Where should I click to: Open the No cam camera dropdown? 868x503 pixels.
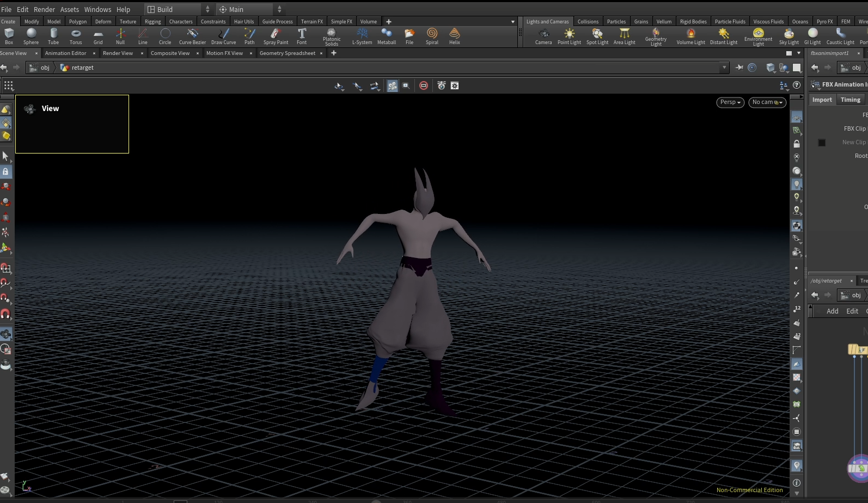pos(767,102)
